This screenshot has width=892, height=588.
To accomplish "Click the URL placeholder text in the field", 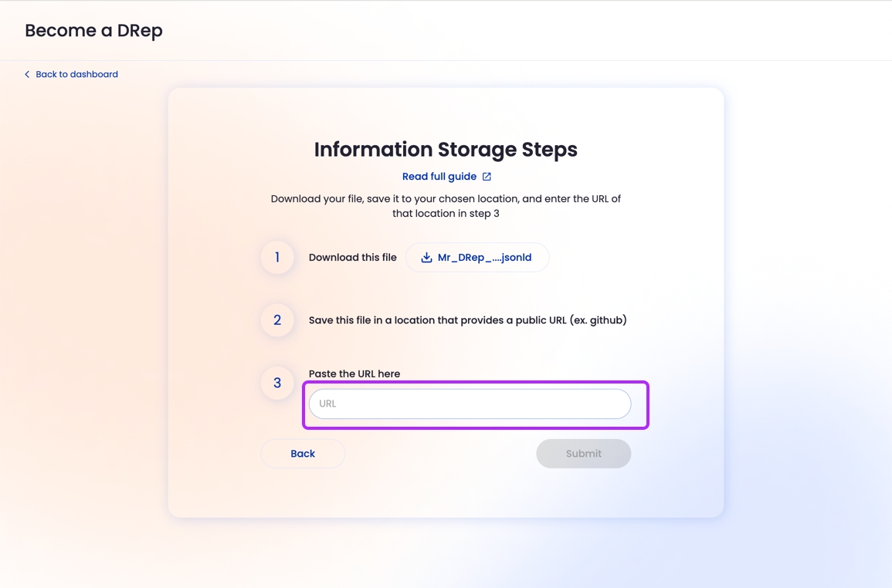I will point(327,404).
